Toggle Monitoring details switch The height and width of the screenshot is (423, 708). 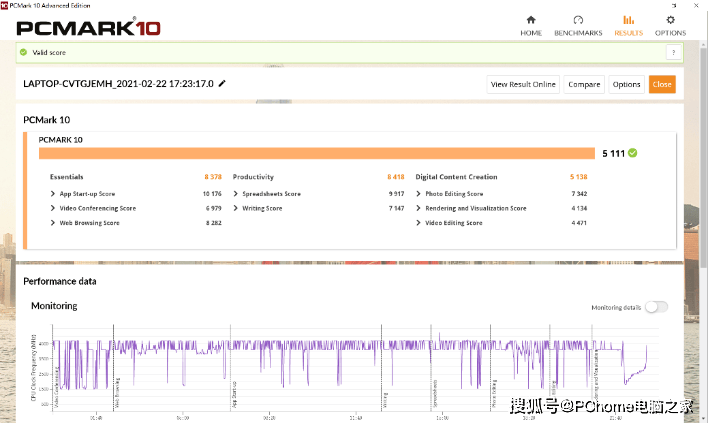[656, 307]
